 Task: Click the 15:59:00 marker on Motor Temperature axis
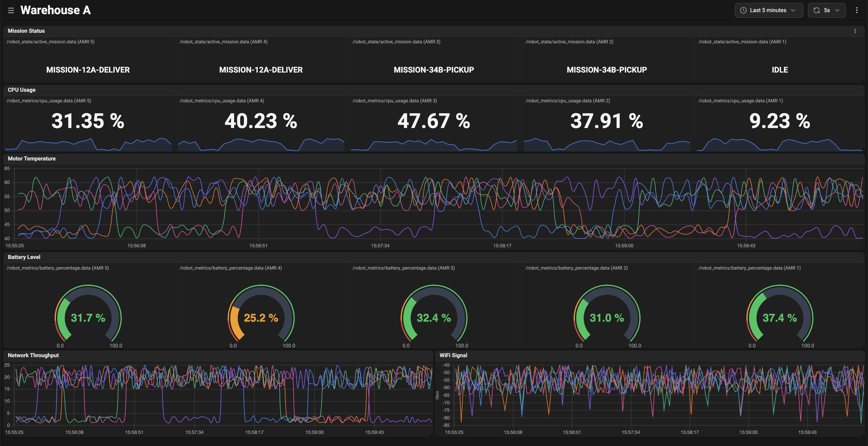coord(624,246)
